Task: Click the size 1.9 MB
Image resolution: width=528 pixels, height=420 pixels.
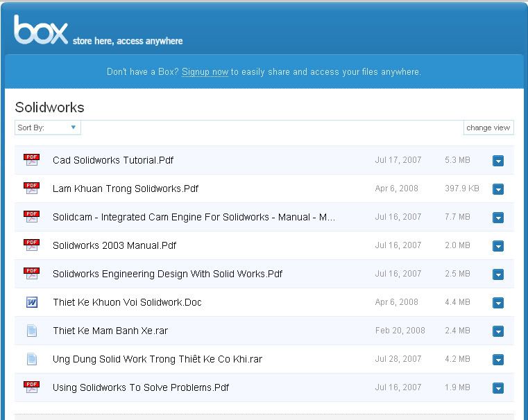Action: point(457,387)
